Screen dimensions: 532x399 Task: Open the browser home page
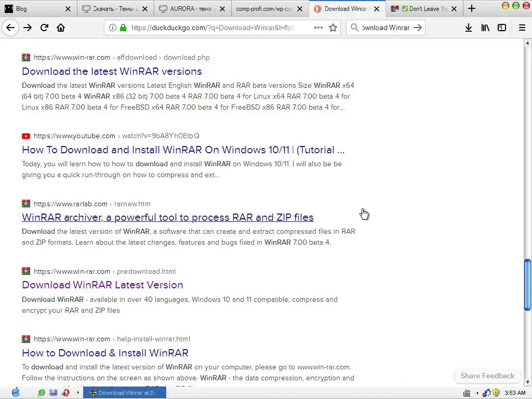click(61, 28)
